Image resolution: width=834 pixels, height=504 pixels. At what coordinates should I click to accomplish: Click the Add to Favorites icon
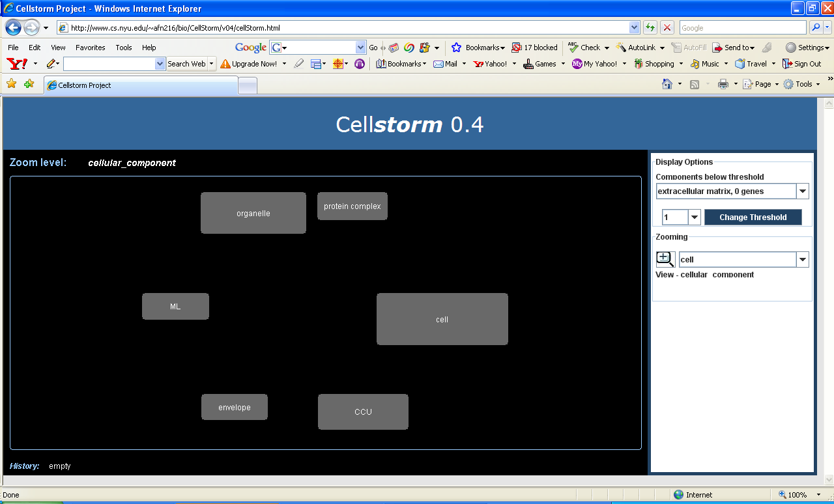click(29, 84)
